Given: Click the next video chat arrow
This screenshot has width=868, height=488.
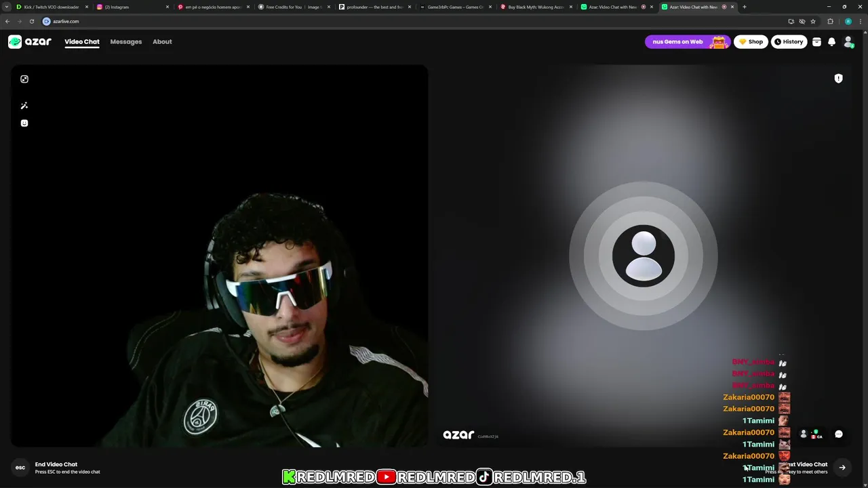Looking at the screenshot, I should [842, 468].
